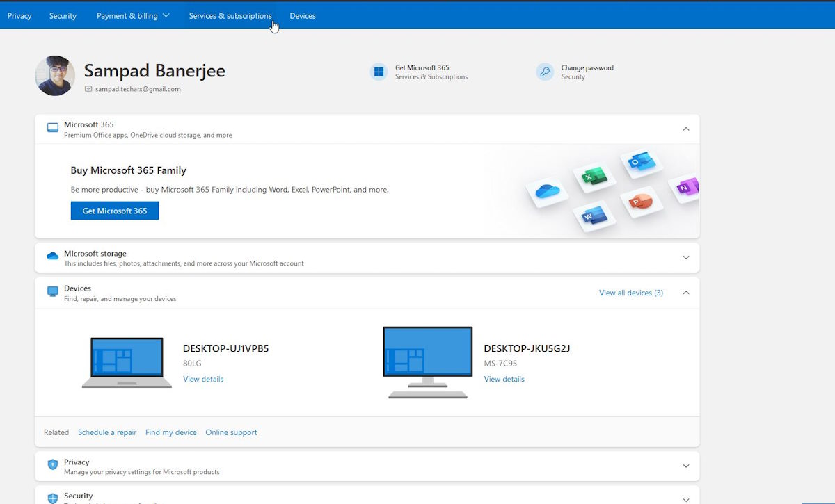The width and height of the screenshot is (835, 504).
Task: Click the Get Microsoft 365 Windows icon
Action: click(379, 72)
